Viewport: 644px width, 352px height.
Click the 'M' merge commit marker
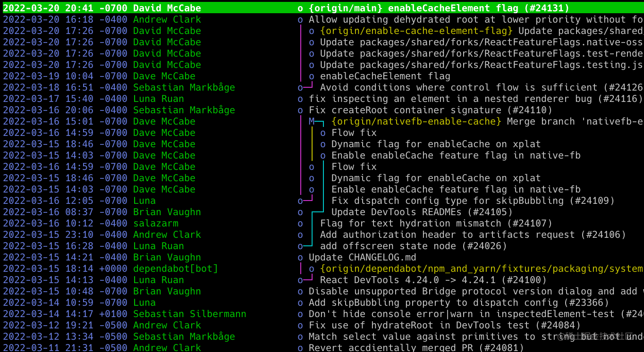pos(312,121)
